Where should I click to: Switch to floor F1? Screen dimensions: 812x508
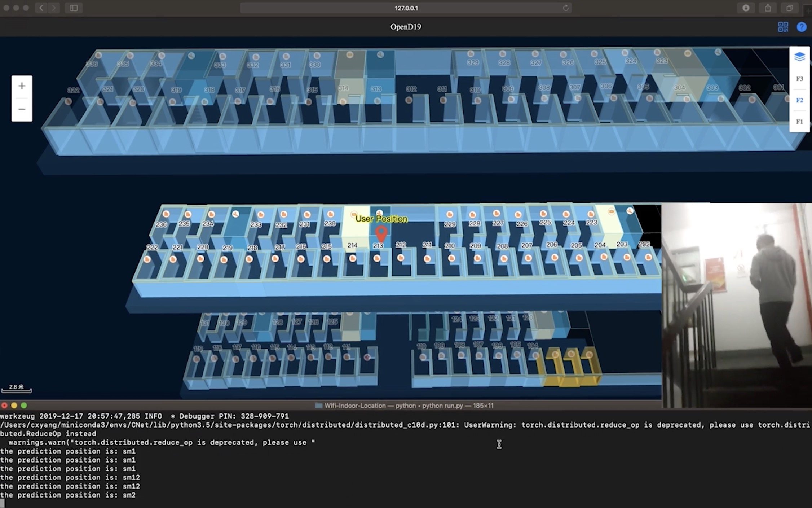(x=799, y=121)
